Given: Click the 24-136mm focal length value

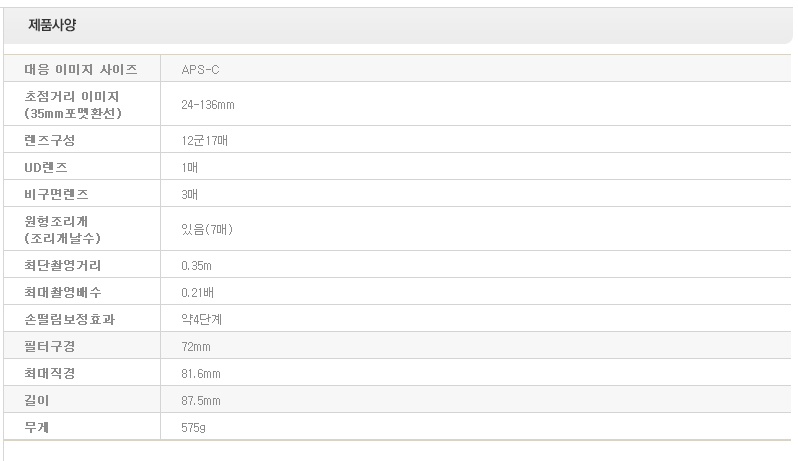Looking at the screenshot, I should [208, 105].
